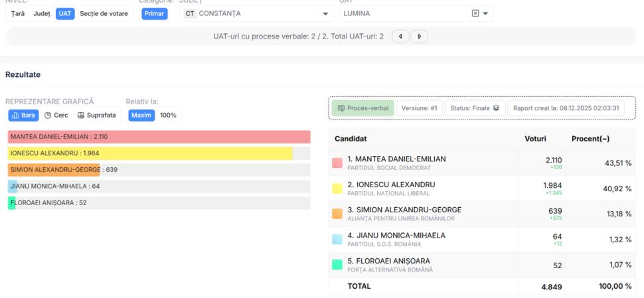Set relative scale to Maxim
This screenshot has height=298, width=644.
(141, 115)
